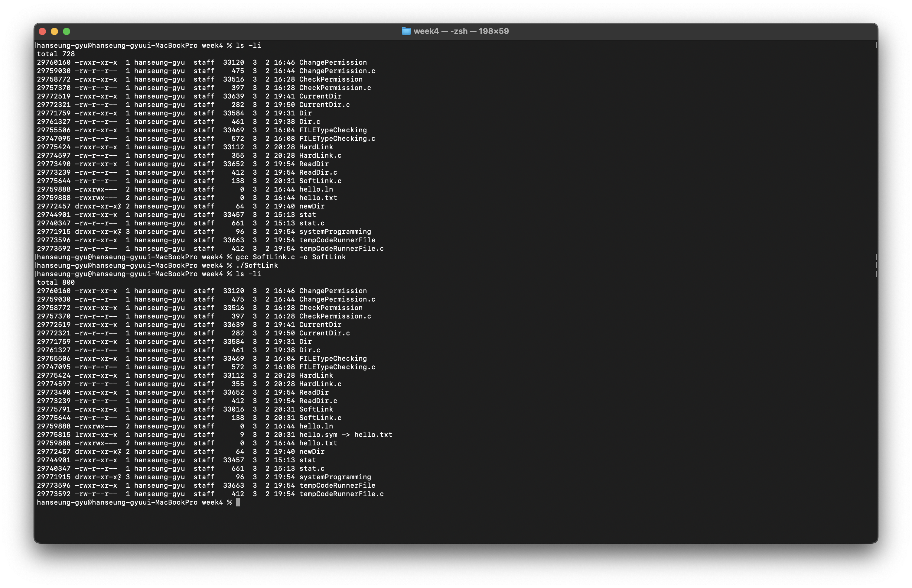Viewport: 912px width, 588px height.
Task: Click "Dir.c" in the total 800 listing
Action: [310, 350]
